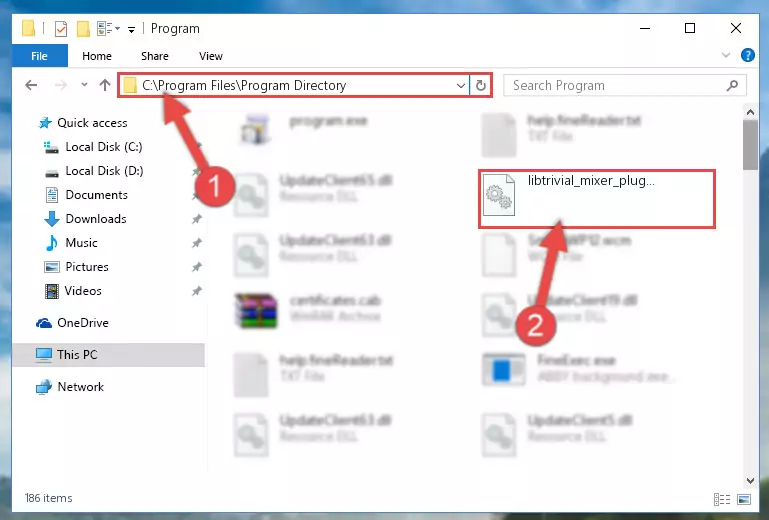Click the search magnifier icon
The image size is (769, 520).
732,85
